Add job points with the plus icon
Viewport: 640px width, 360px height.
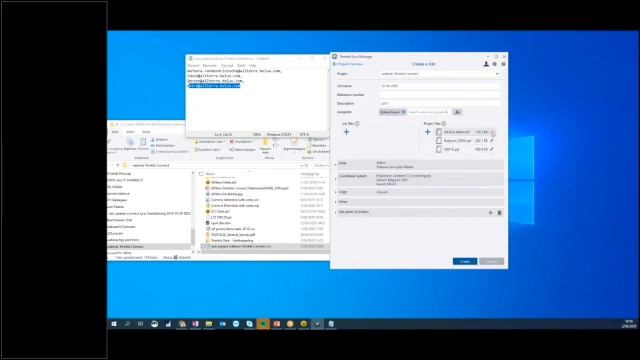(491, 213)
